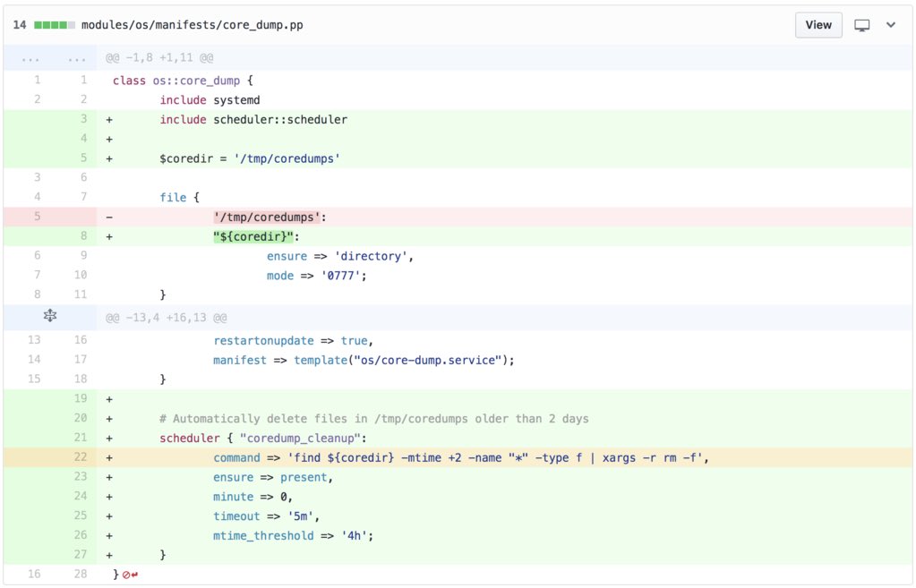Click new line number 22

click(81, 457)
